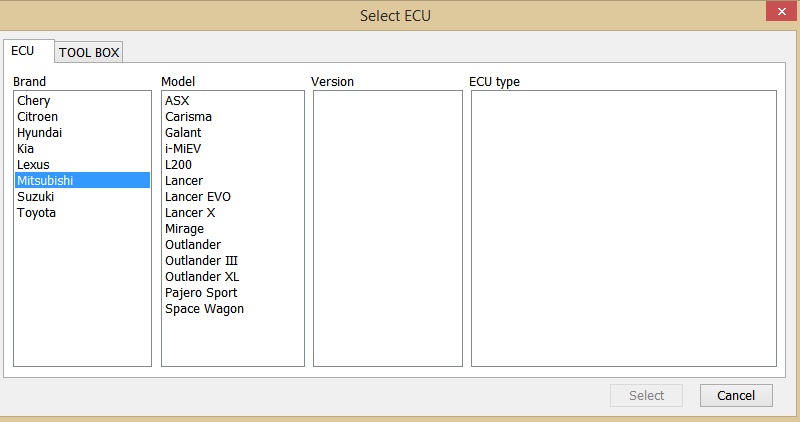The image size is (800, 422).
Task: Select Citroen brand
Action: coord(38,117)
